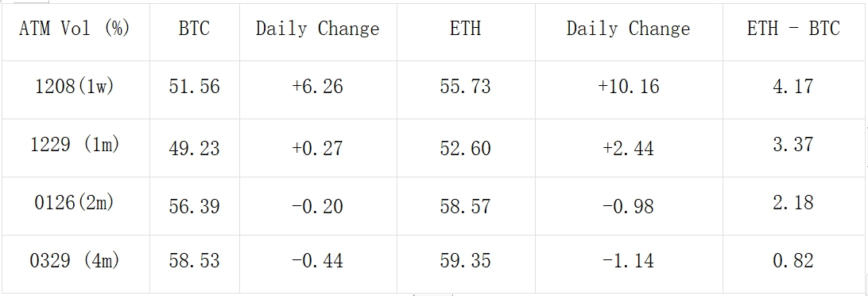Select ETH value 58.57
868x296 pixels.
466,207
